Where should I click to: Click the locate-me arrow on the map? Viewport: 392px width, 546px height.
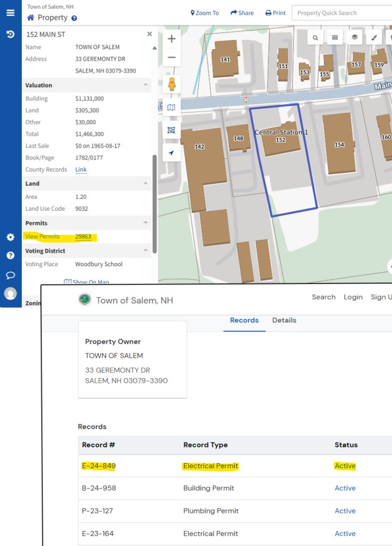click(x=171, y=153)
